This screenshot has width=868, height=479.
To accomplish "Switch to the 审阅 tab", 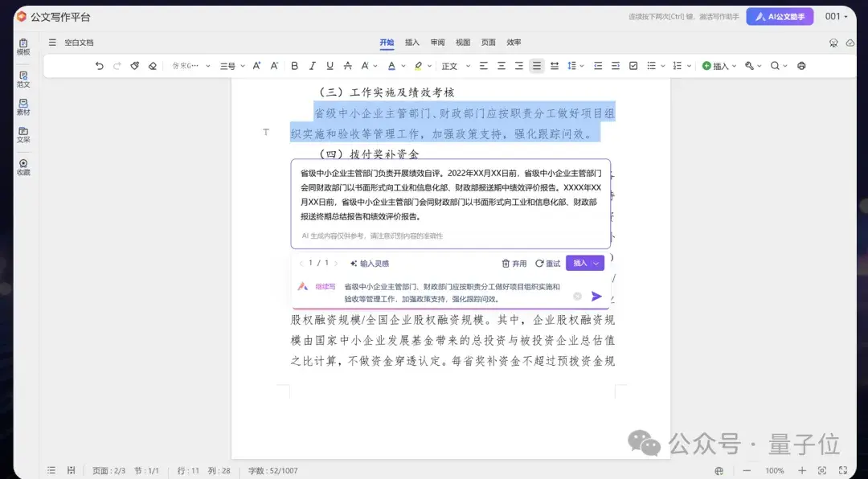I will coord(437,43).
